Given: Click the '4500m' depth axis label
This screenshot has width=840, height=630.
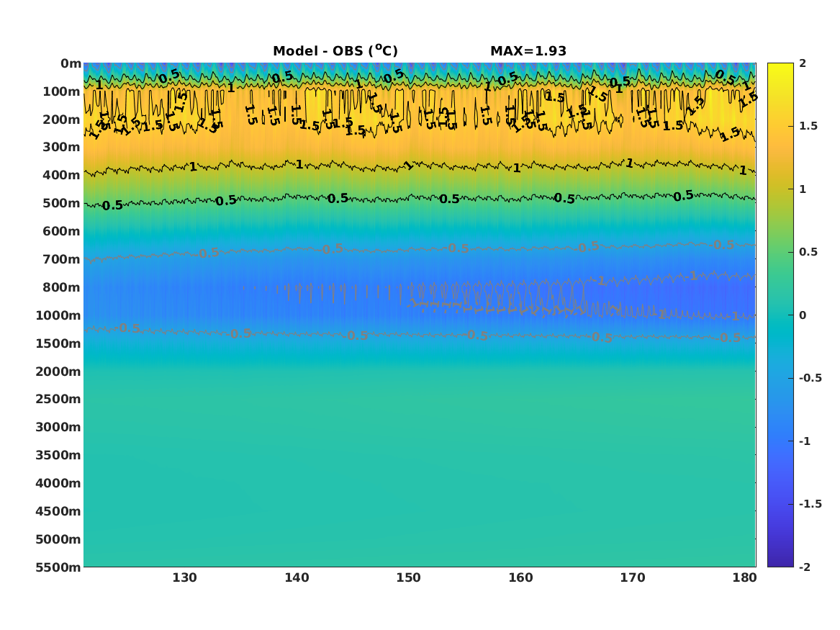Looking at the screenshot, I should pos(58,511).
